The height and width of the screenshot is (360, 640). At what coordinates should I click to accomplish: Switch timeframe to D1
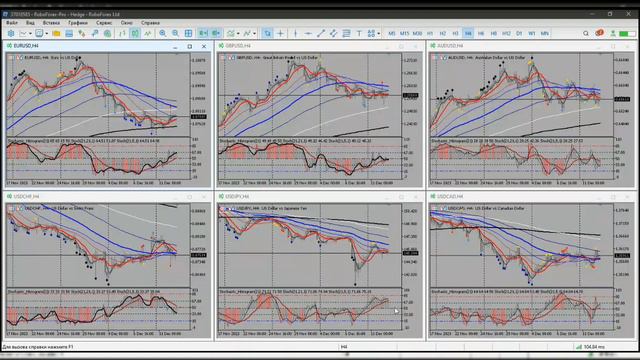[x=519, y=33]
